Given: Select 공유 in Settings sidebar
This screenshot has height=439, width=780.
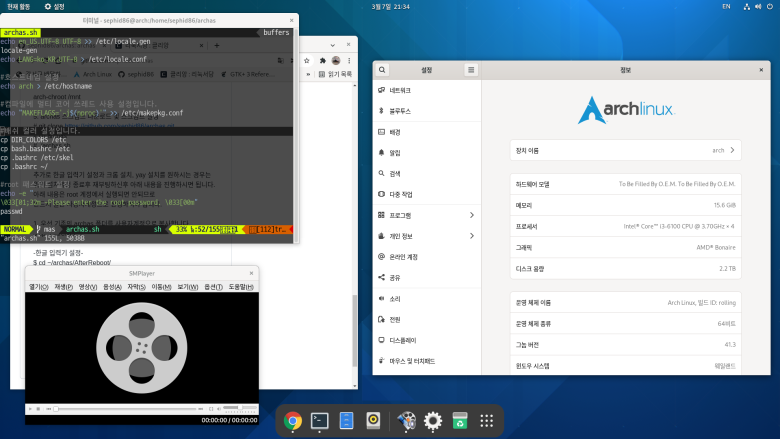Looking at the screenshot, I should (427, 278).
